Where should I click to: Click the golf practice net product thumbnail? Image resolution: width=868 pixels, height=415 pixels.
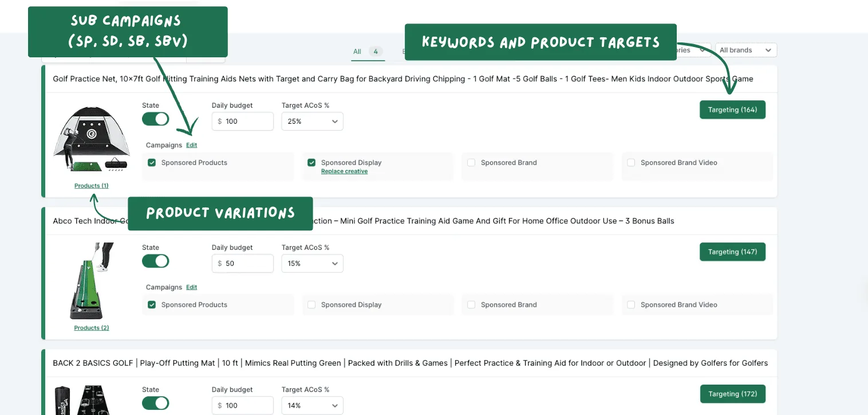91,139
